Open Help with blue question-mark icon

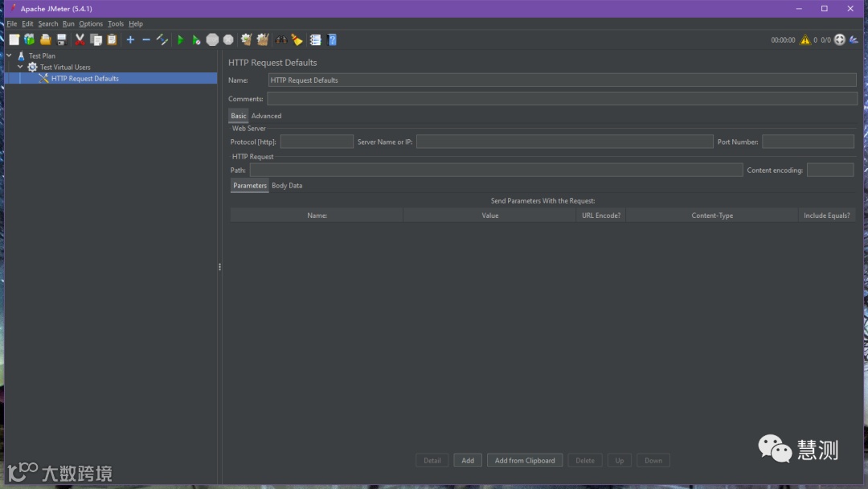click(x=332, y=39)
